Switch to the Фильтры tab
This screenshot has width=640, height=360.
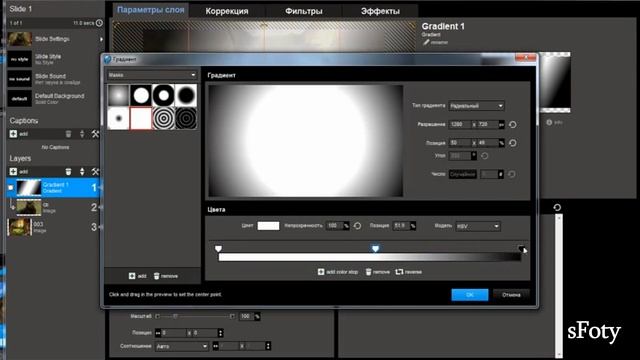[x=304, y=11]
